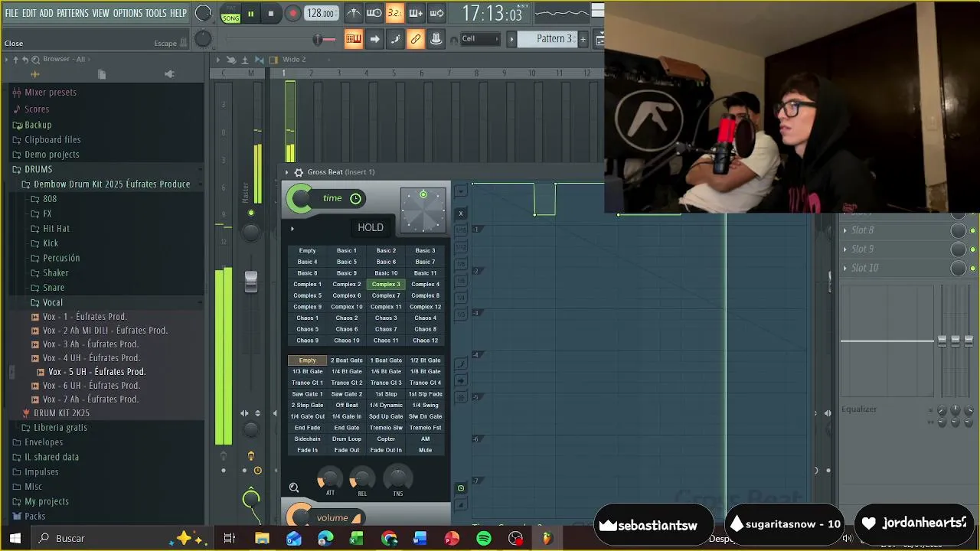The image size is (980, 551).
Task: Click the Browser search magnifier icon
Action: click(35, 59)
